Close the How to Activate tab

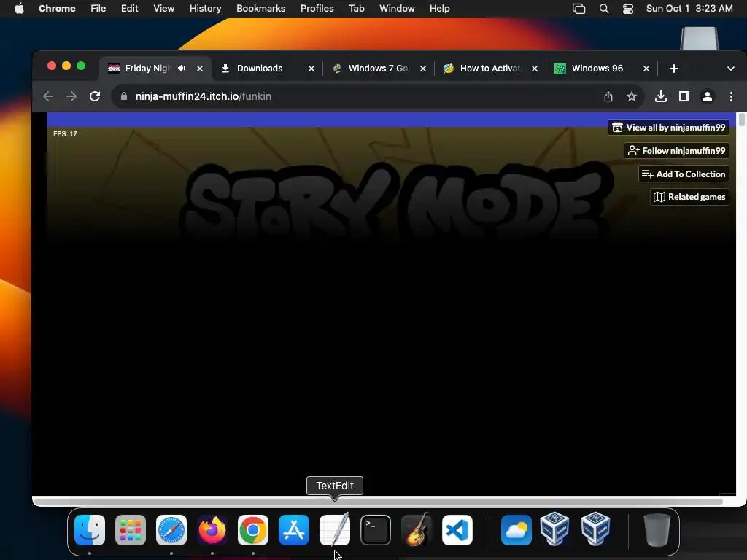point(535,69)
